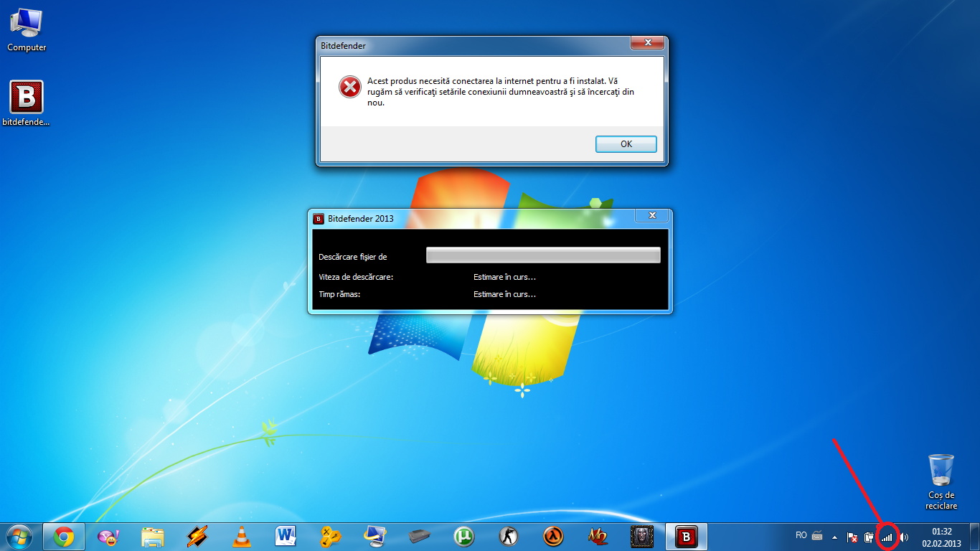Click the RO language indicator
980x551 pixels.
pyautogui.click(x=801, y=535)
